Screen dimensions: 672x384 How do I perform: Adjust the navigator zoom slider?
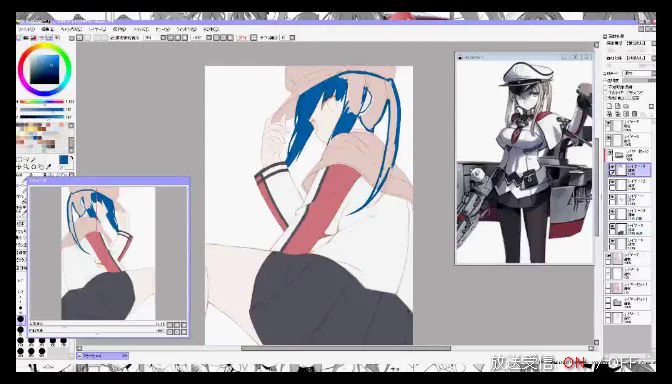(x=93, y=324)
